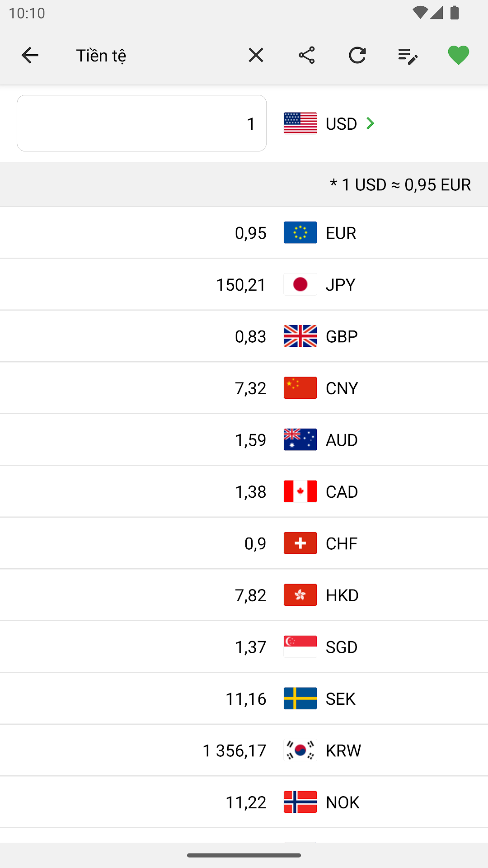This screenshot has height=868, width=488.
Task: Tap the Swiss CHF flag icon
Action: [x=300, y=543]
